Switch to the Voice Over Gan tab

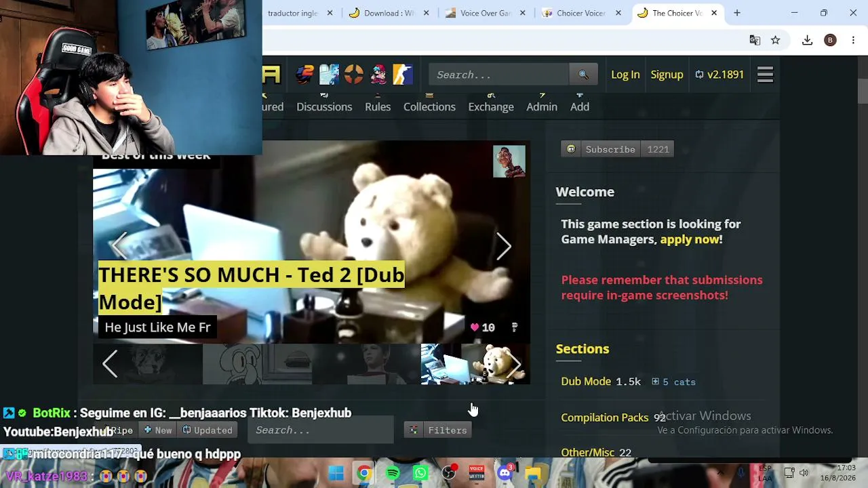click(485, 13)
